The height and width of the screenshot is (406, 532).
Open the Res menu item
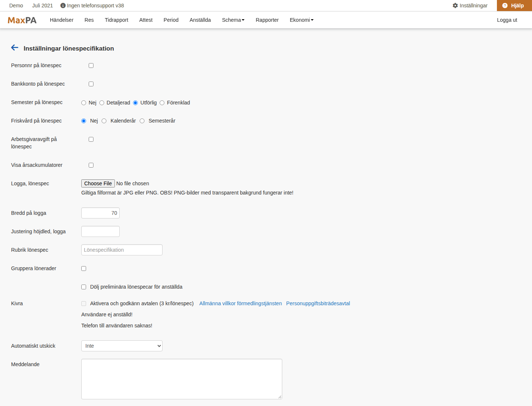coord(89,20)
